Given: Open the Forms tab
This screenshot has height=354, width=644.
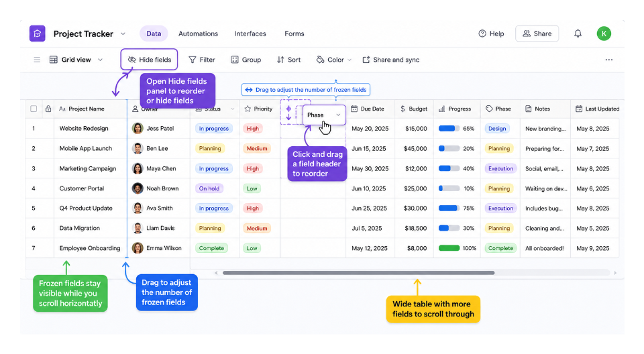Looking at the screenshot, I should point(294,34).
